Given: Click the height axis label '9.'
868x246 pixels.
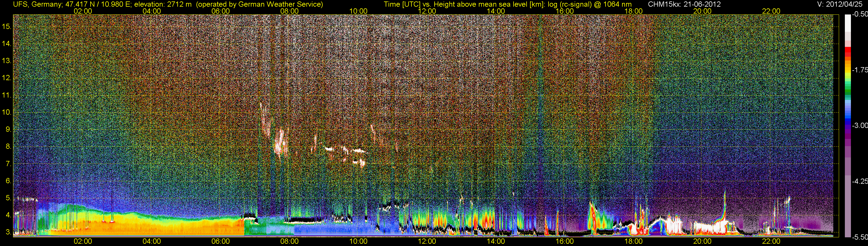Looking at the screenshot, I should click(9, 129).
